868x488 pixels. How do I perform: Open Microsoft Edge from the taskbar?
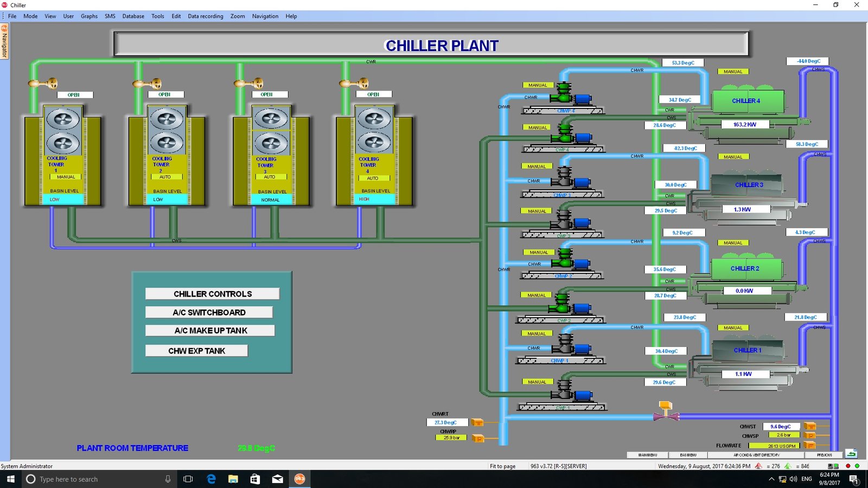(211, 479)
